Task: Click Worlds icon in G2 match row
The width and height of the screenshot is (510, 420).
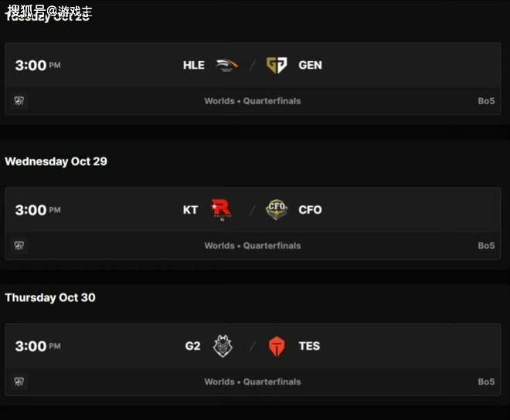Action: [19, 381]
